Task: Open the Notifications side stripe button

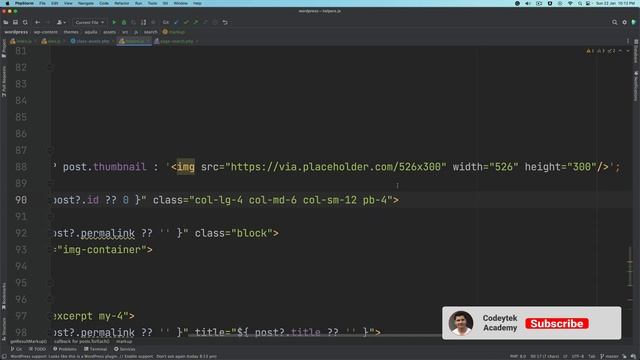Action: tap(636, 86)
